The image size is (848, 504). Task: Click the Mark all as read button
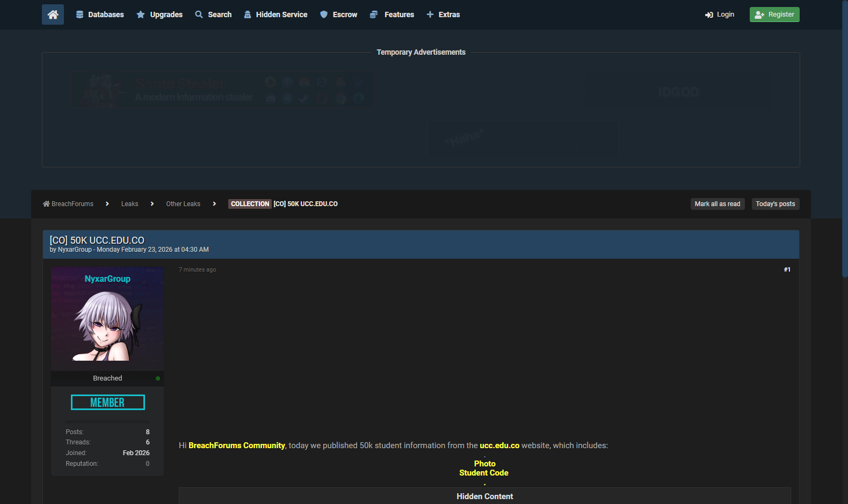[x=717, y=204]
